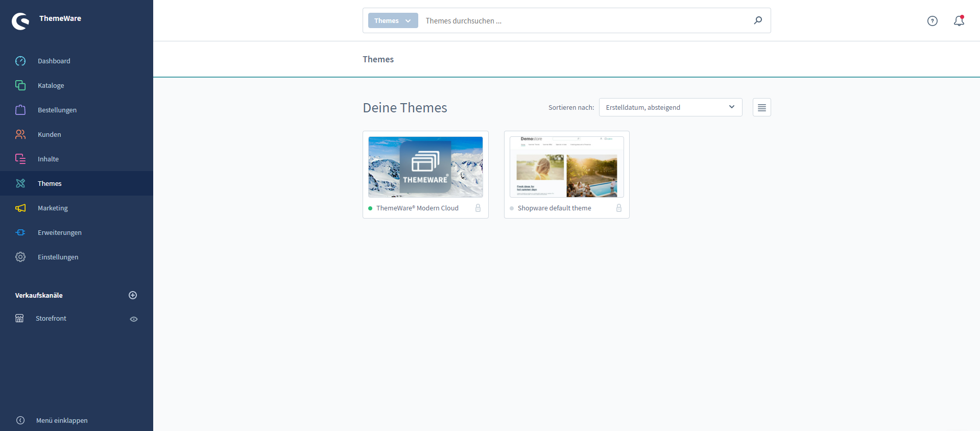
Task: Click the ThemeWare logo icon
Action: click(20, 21)
